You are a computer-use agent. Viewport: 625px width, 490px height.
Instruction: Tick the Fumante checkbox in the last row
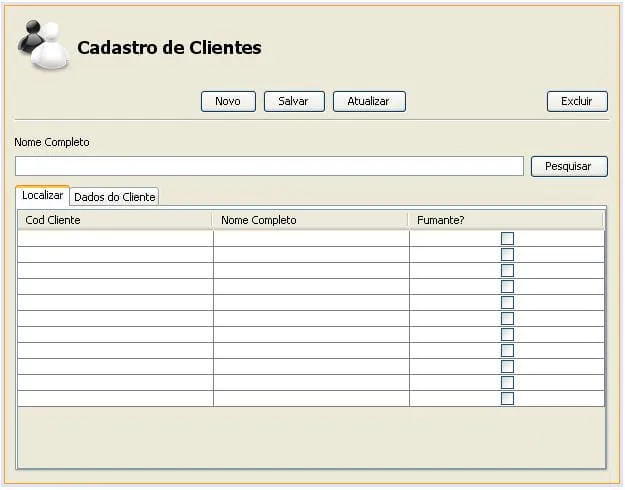tap(507, 399)
